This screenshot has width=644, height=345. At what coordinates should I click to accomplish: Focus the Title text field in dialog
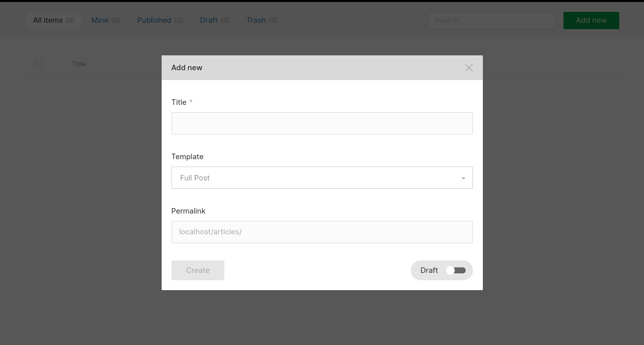coord(322,124)
